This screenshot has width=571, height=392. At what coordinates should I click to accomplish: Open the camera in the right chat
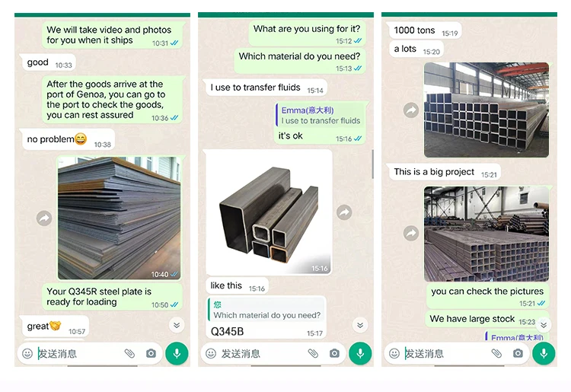518,353
